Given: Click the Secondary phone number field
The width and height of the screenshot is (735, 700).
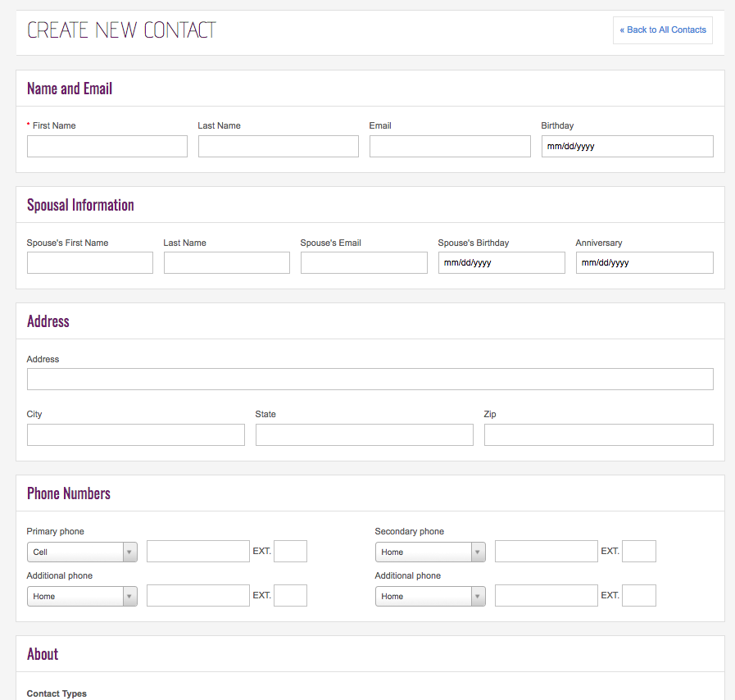Looking at the screenshot, I should (547, 552).
